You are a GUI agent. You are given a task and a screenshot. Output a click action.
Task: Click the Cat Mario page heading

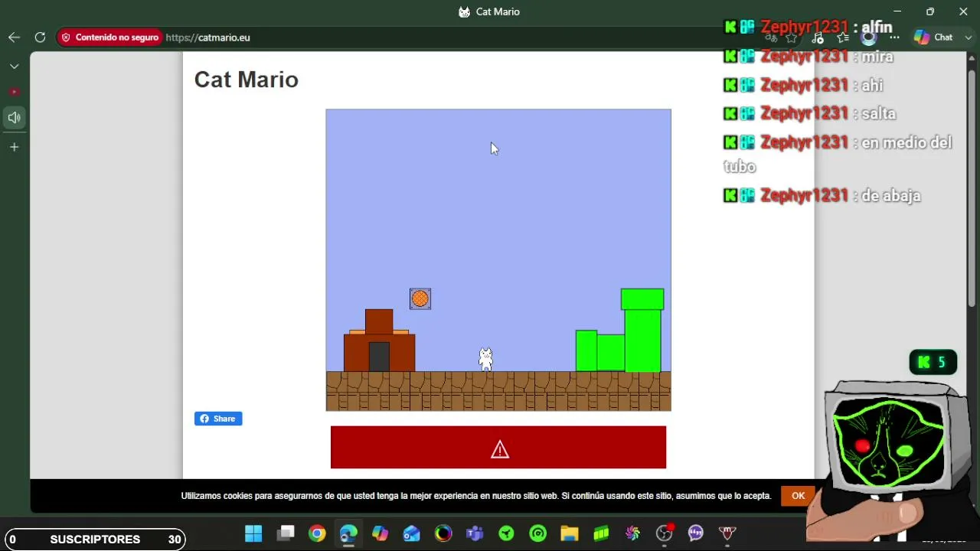247,80
